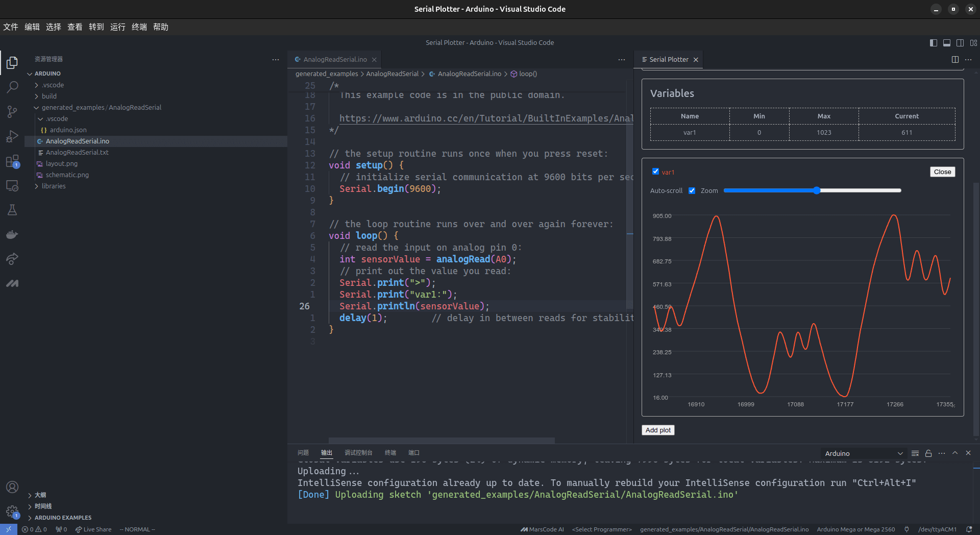Image resolution: width=980 pixels, height=535 pixels.
Task: Expand the 大纲 outline section
Action: tap(40, 495)
